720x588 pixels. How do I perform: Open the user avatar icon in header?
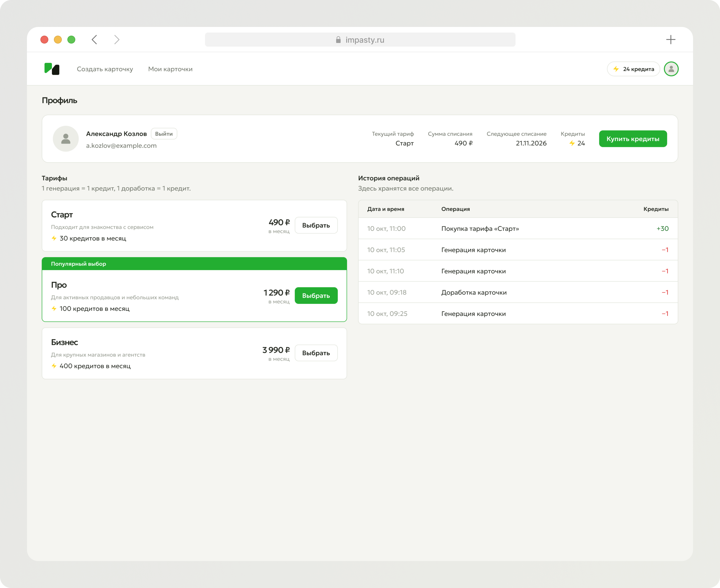(x=671, y=69)
